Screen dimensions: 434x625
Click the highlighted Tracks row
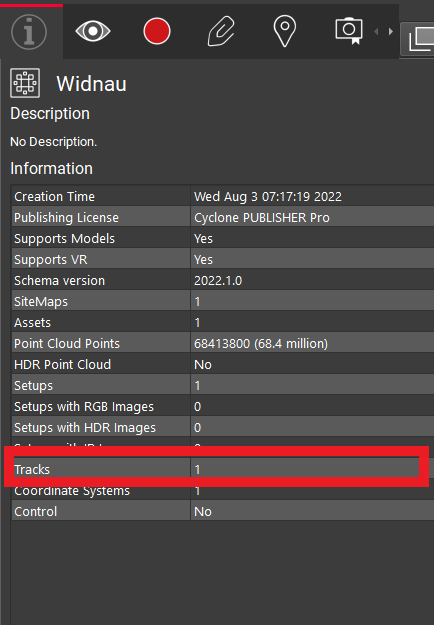(216, 469)
